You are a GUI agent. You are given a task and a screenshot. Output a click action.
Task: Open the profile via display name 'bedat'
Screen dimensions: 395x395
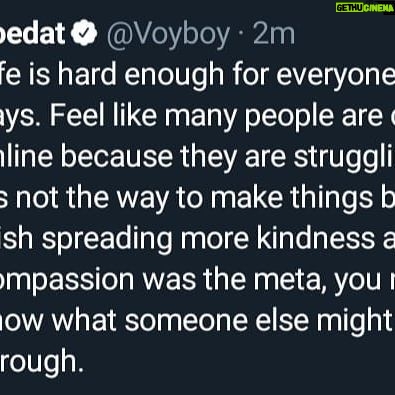[x=33, y=33]
